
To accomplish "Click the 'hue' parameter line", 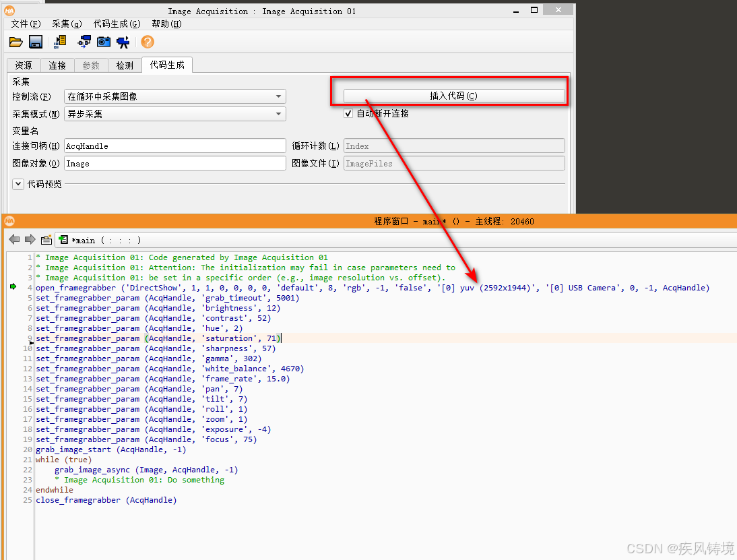I will [x=139, y=328].
